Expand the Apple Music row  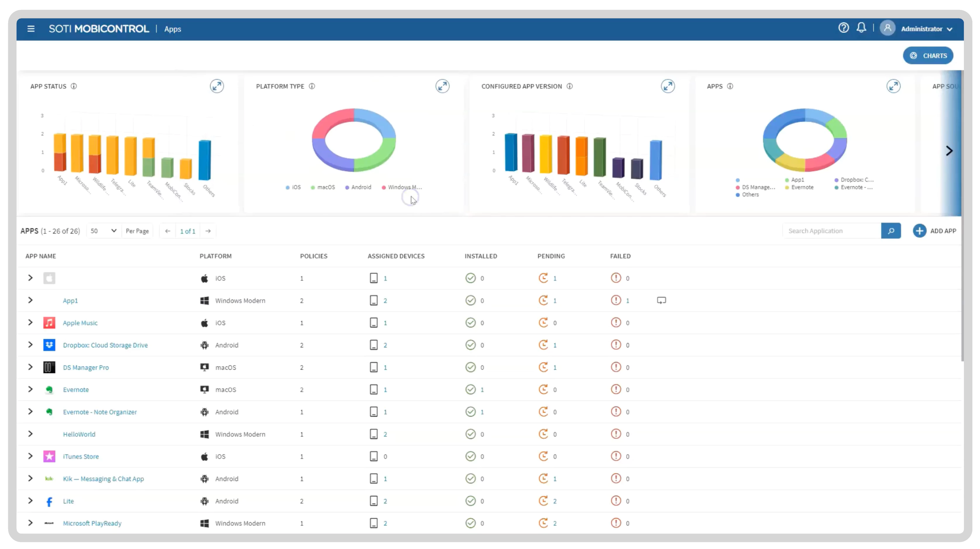coord(30,323)
